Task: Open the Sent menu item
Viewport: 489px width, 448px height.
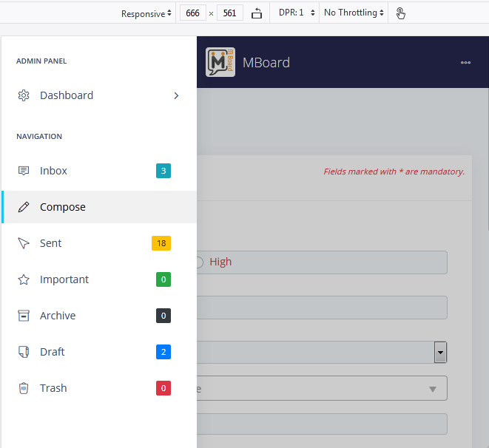Action: coord(51,243)
